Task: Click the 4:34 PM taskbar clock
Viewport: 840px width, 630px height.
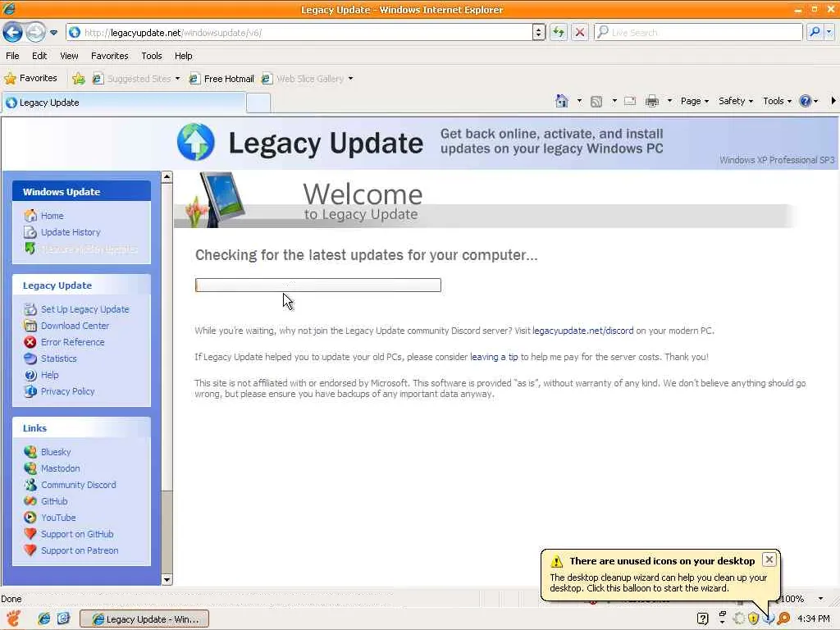Action: click(814, 619)
